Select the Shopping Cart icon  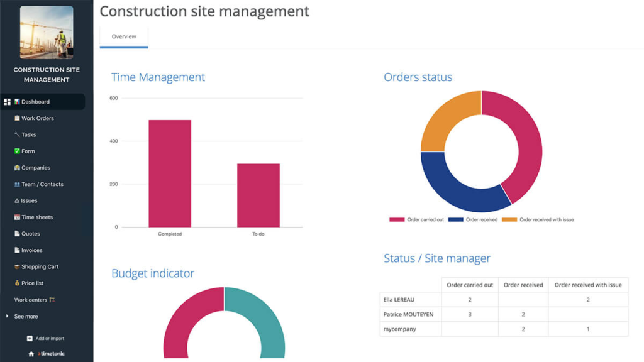point(17,266)
